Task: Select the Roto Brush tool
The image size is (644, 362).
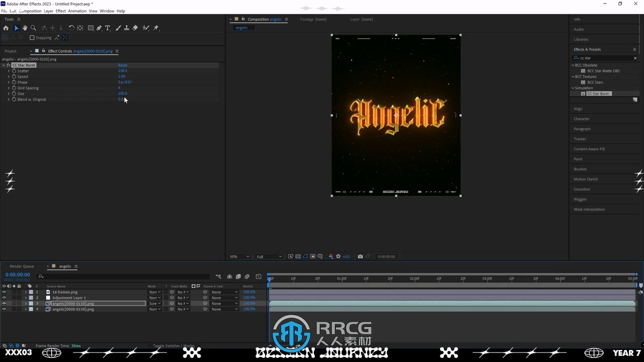Action: (x=146, y=28)
